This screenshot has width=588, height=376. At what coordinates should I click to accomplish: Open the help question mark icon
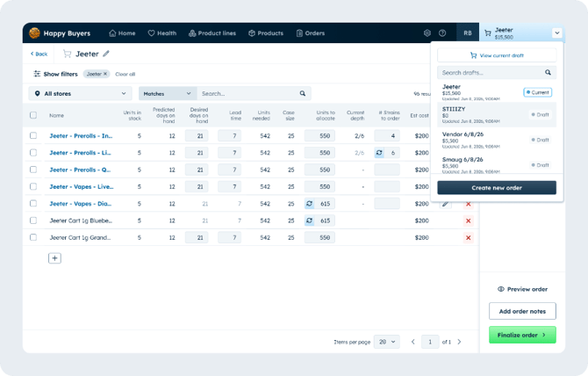[442, 33]
